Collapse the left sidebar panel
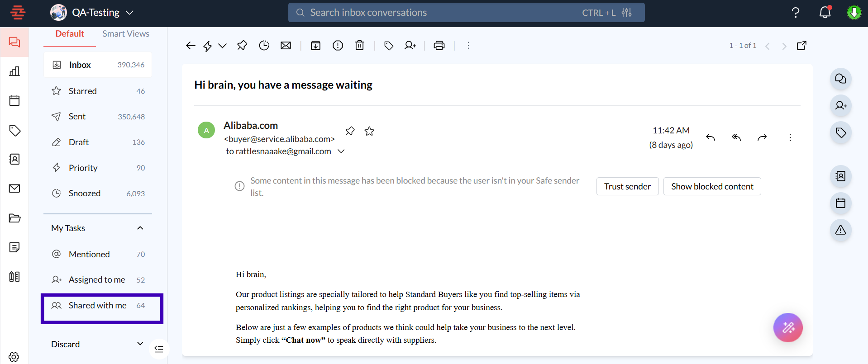 pyautogui.click(x=159, y=349)
